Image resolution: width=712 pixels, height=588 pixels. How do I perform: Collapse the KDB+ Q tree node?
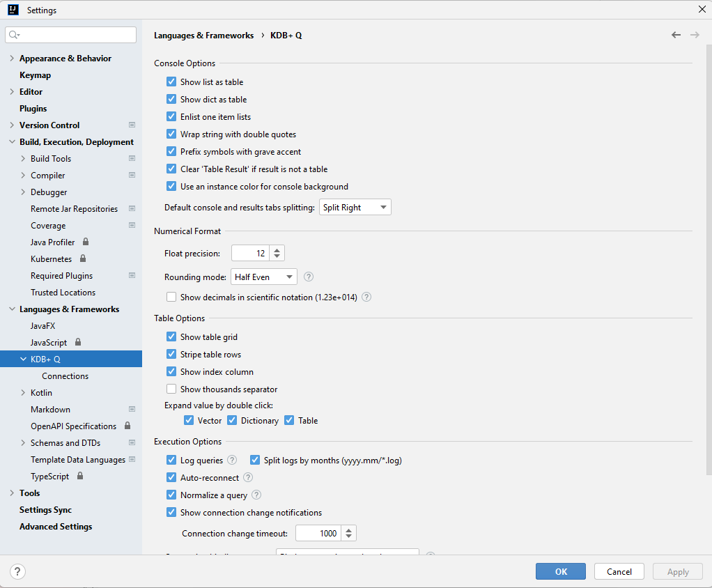click(x=23, y=359)
